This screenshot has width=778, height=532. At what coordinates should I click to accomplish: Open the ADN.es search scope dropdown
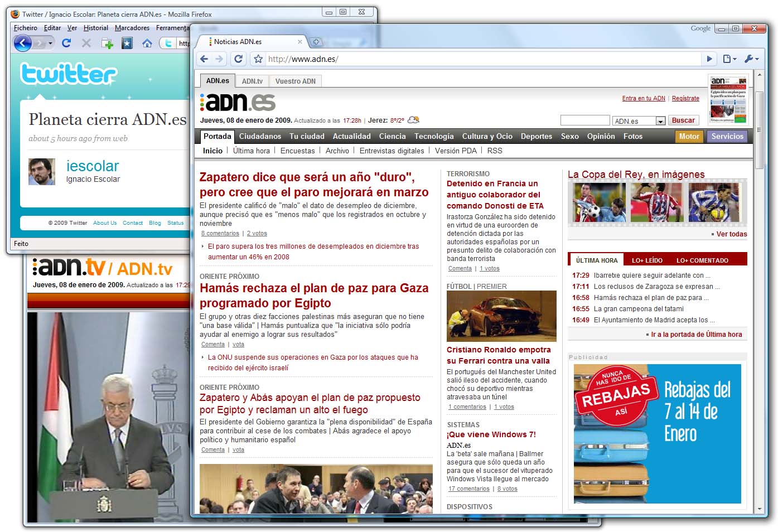660,121
